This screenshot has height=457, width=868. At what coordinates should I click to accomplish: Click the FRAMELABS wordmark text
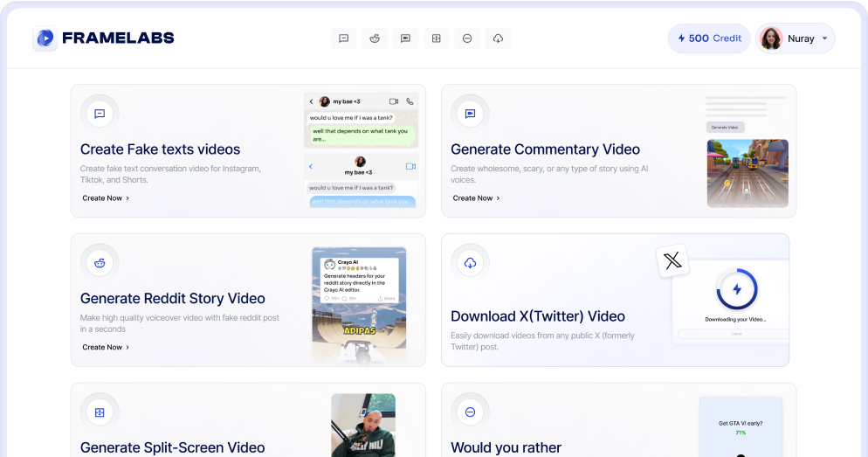(x=118, y=38)
